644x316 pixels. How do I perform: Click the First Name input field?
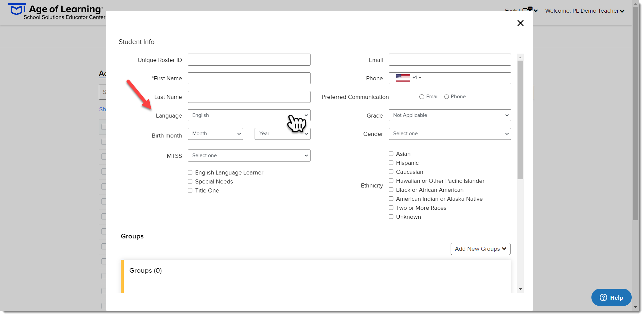click(x=249, y=78)
